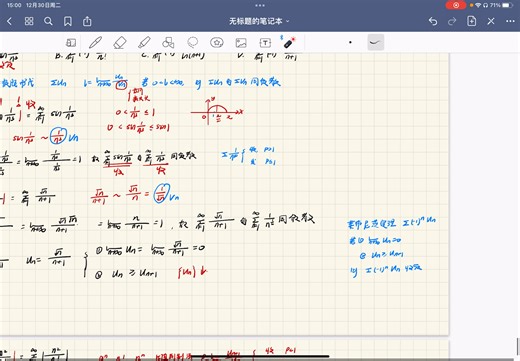Toggle the zoom window tool

pyautogui.click(x=71, y=43)
